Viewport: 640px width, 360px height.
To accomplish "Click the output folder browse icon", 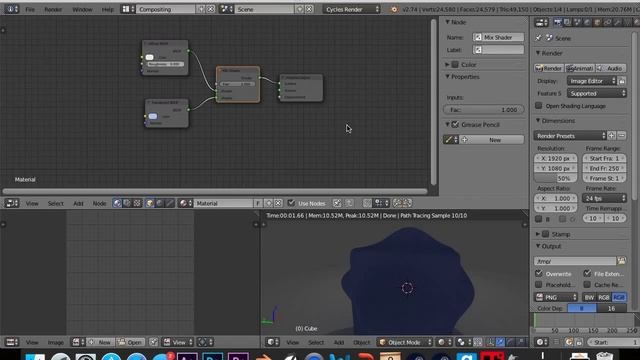I will pos(622,261).
